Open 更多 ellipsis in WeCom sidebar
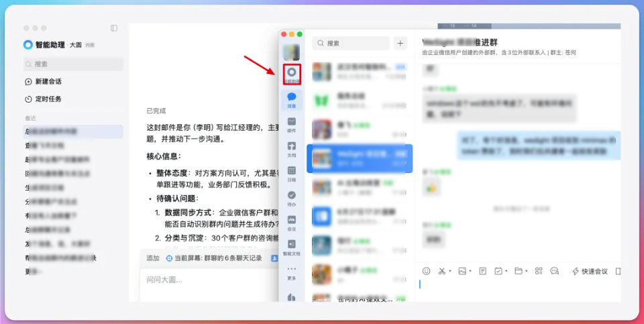 (292, 272)
